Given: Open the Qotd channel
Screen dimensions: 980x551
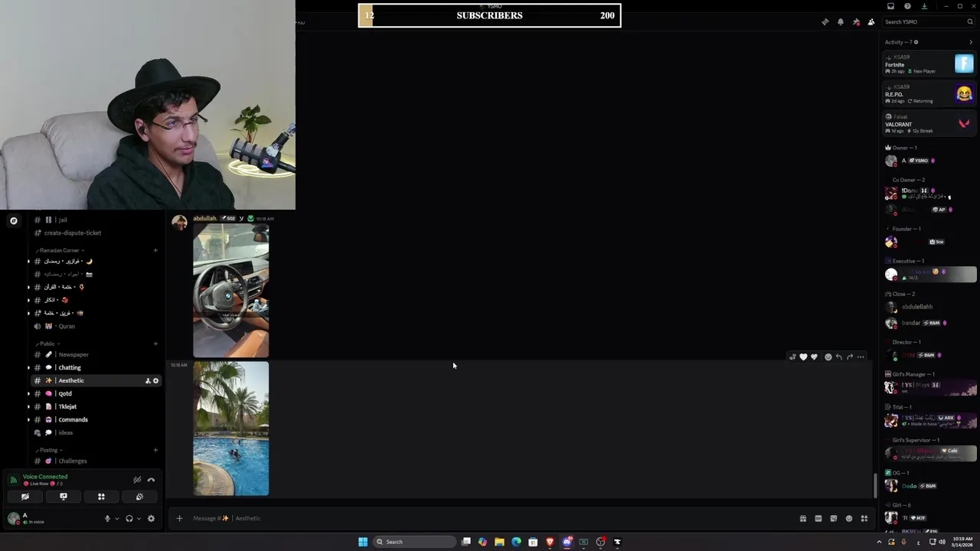Looking at the screenshot, I should (95, 393).
